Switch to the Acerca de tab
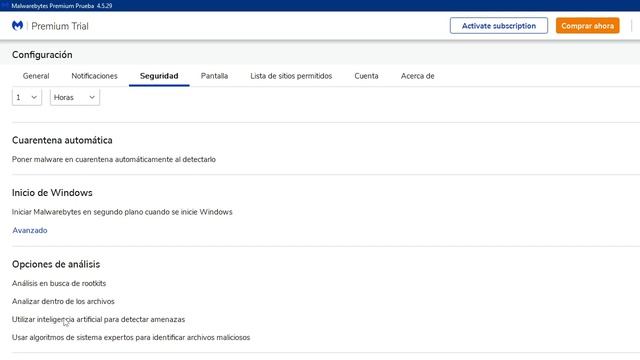Image resolution: width=640 pixels, height=360 pixels. tap(418, 76)
